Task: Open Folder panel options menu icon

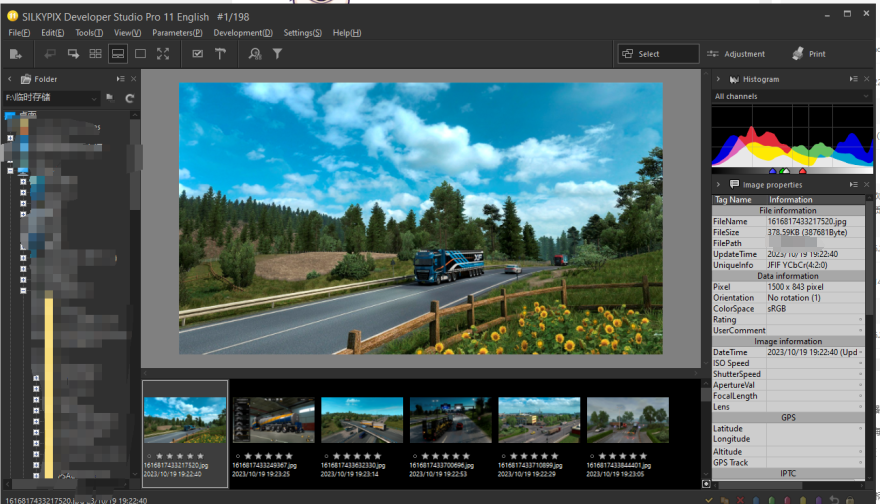Action: coord(121,79)
